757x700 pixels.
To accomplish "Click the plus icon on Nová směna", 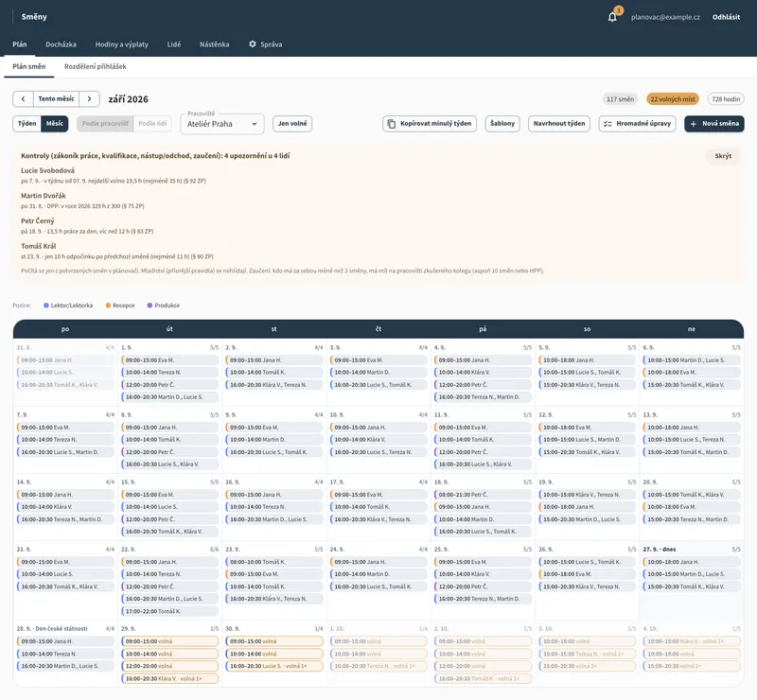I will (694, 124).
